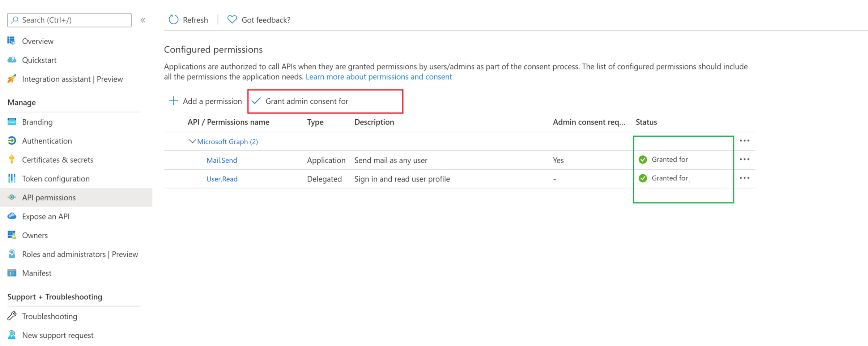Image resolution: width=868 pixels, height=346 pixels.
Task: Click the Expose an API cloud icon
Action: click(x=12, y=216)
